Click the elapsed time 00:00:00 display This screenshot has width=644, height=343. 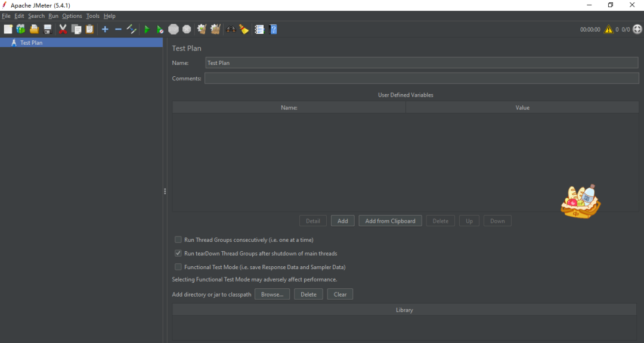pos(590,30)
